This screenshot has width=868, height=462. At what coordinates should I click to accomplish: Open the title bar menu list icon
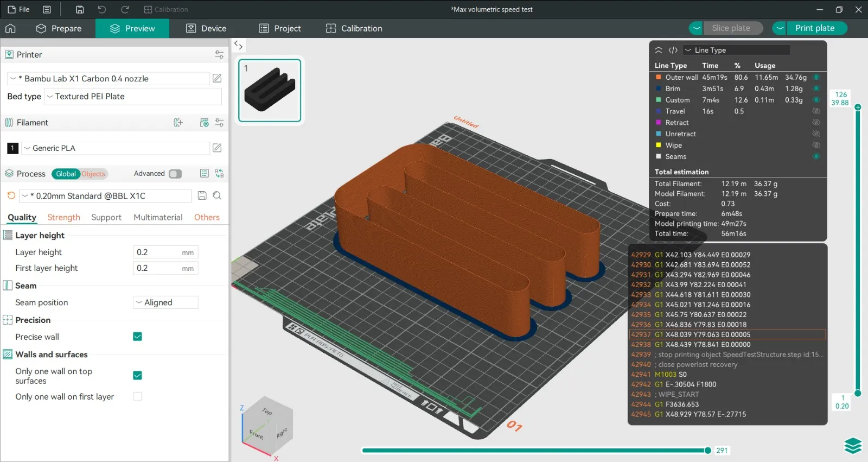[x=47, y=9]
